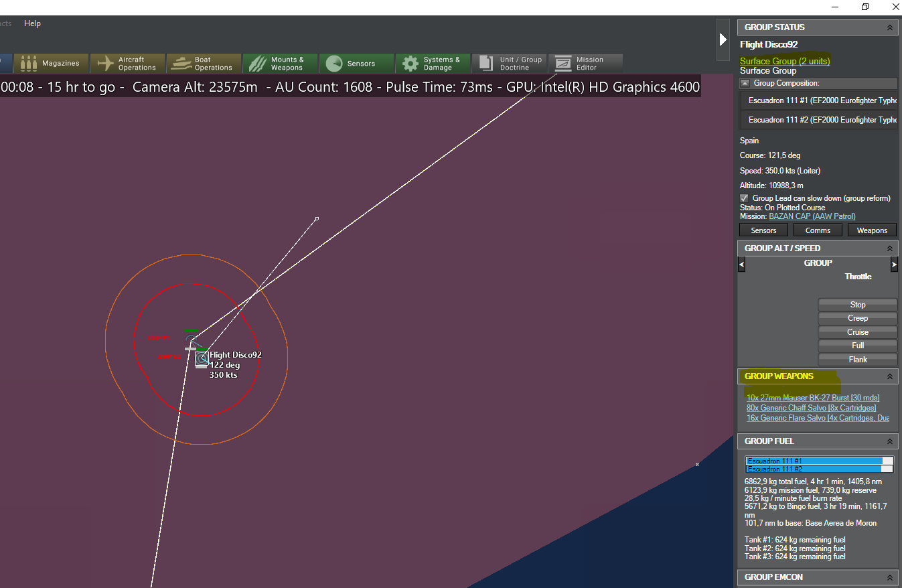The width and height of the screenshot is (902, 588).
Task: Open Systems & Damage
Action: pyautogui.click(x=433, y=64)
